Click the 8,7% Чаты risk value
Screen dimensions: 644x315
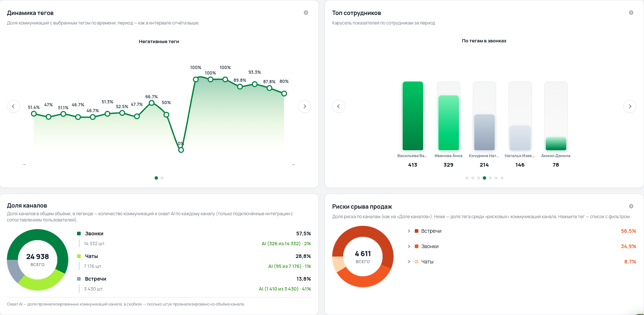click(x=630, y=262)
